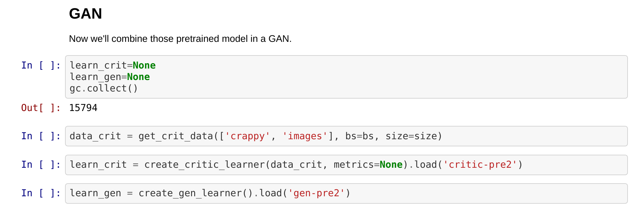Click the gc.collect() line
Image resolution: width=644 pixels, height=213 pixels.
click(104, 88)
